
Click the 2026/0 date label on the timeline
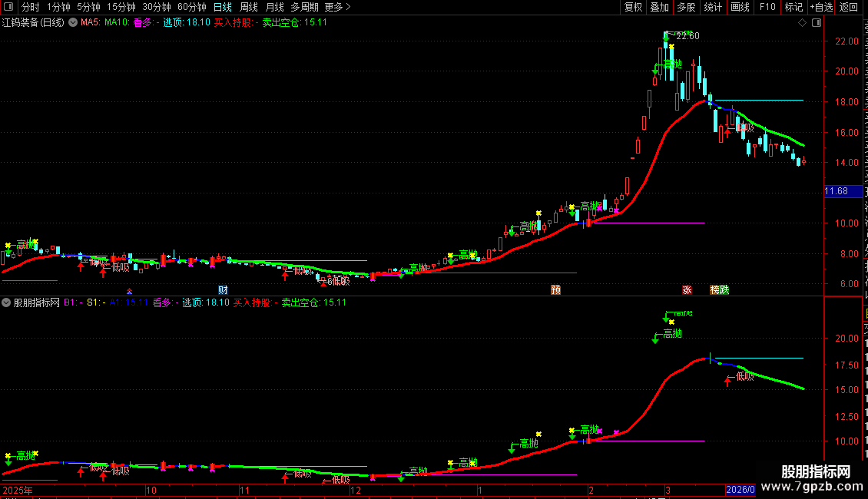(x=740, y=490)
